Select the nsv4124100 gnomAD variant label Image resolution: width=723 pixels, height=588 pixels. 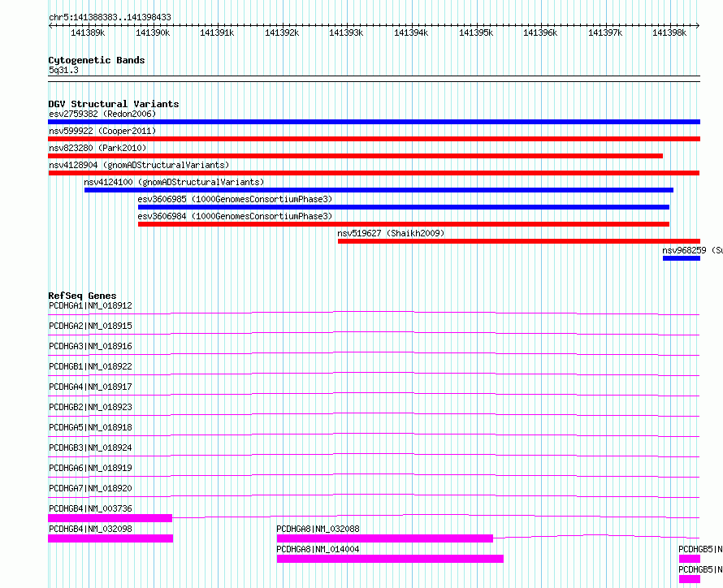coord(174,182)
